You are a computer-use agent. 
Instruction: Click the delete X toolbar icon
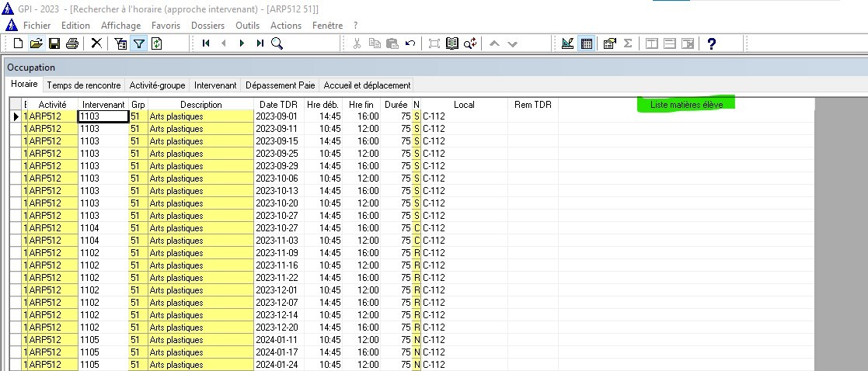coord(96,43)
